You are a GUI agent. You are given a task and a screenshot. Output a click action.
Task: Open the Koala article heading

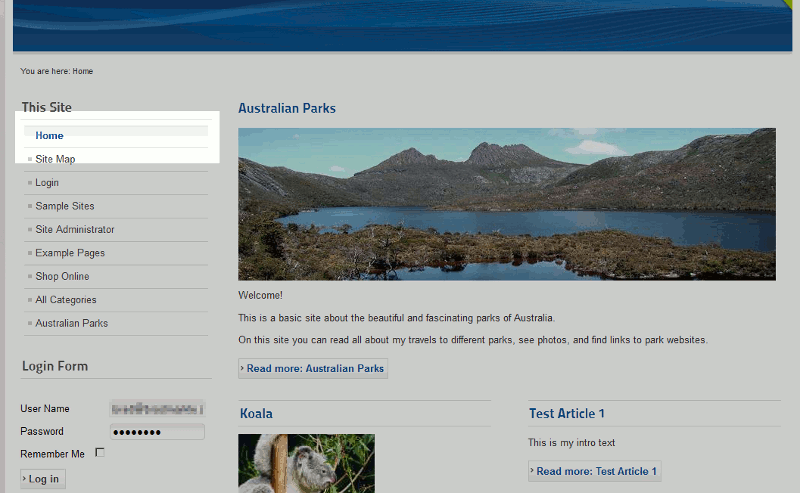click(x=256, y=413)
